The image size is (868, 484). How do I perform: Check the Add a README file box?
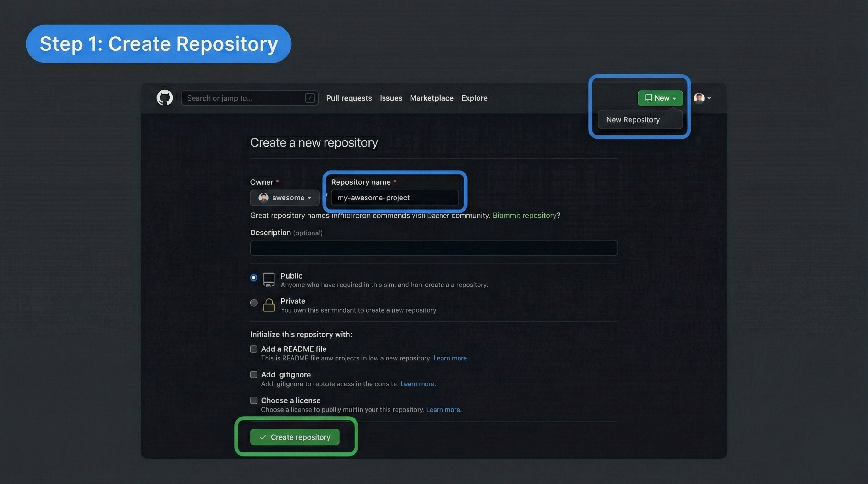(254, 349)
